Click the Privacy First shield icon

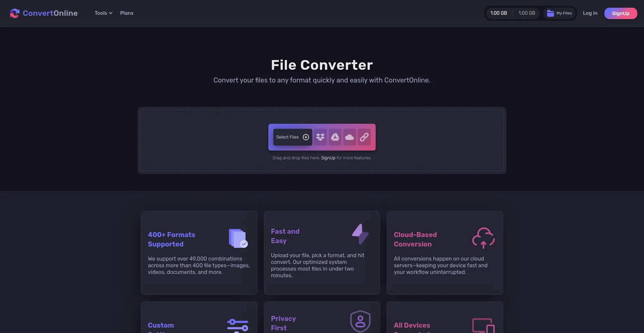coord(360,321)
